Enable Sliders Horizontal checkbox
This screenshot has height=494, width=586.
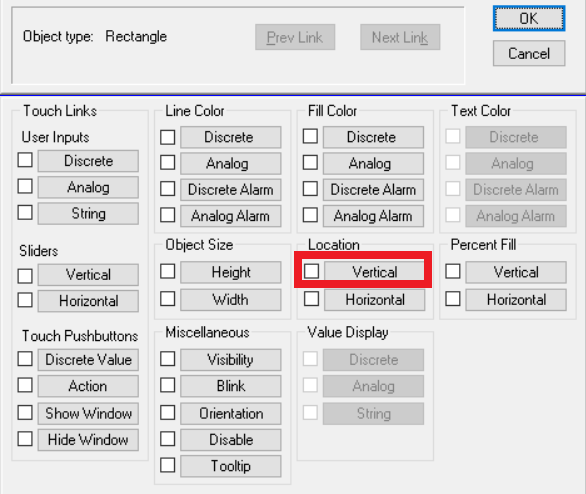25,300
